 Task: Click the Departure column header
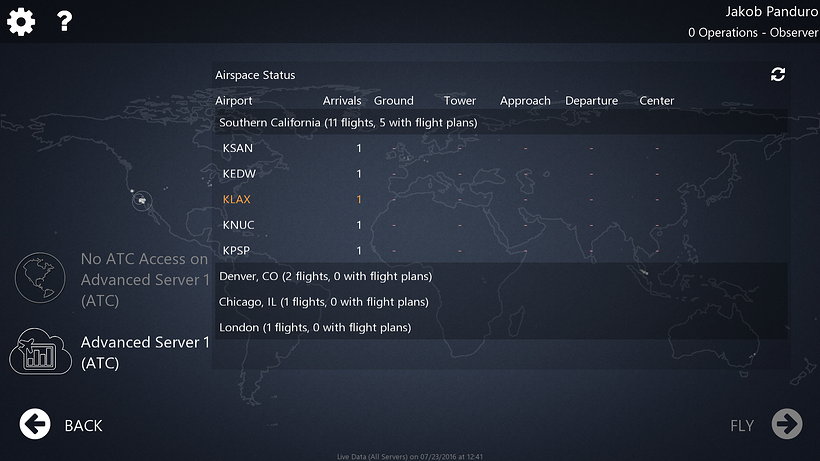pos(591,100)
